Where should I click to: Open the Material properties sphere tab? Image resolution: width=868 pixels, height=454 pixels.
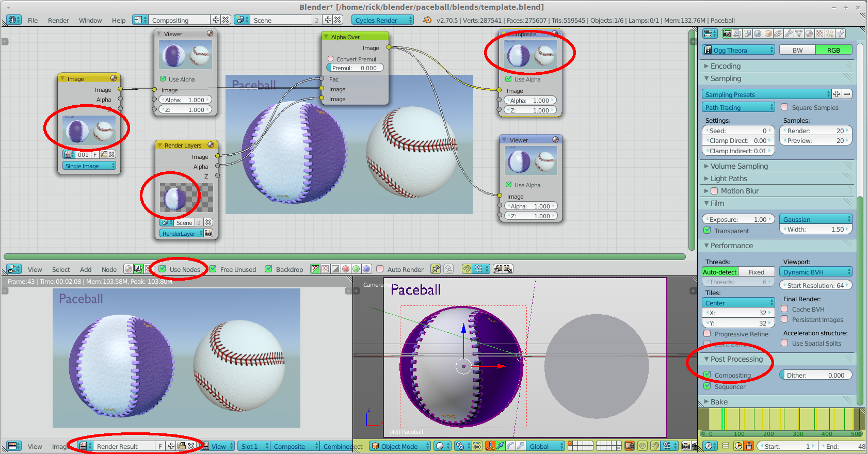(x=809, y=34)
